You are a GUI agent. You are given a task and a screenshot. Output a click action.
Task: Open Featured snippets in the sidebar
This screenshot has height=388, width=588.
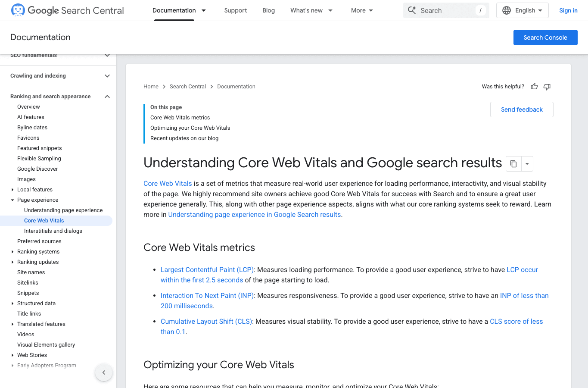click(x=40, y=148)
